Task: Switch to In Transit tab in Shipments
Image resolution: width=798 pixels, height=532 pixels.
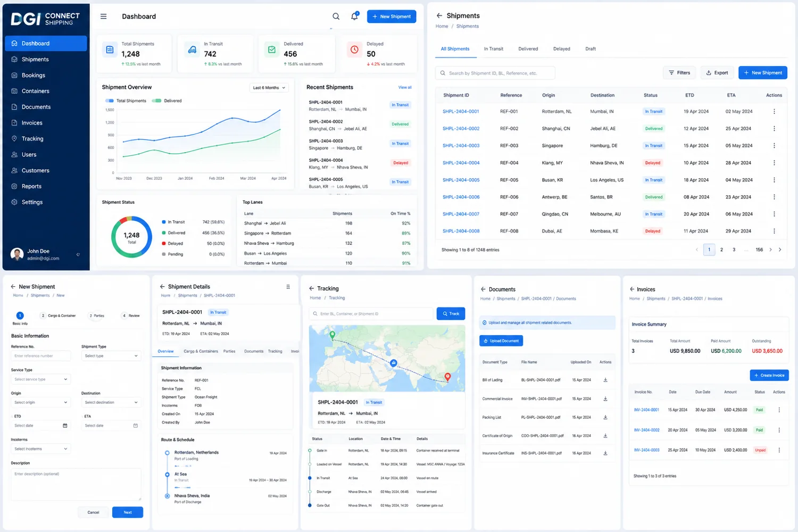Action: point(494,49)
